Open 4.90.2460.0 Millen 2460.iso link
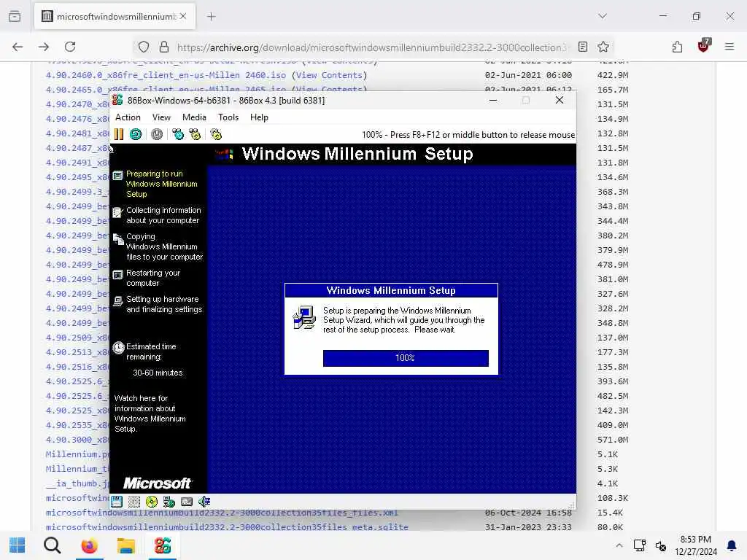 point(166,75)
